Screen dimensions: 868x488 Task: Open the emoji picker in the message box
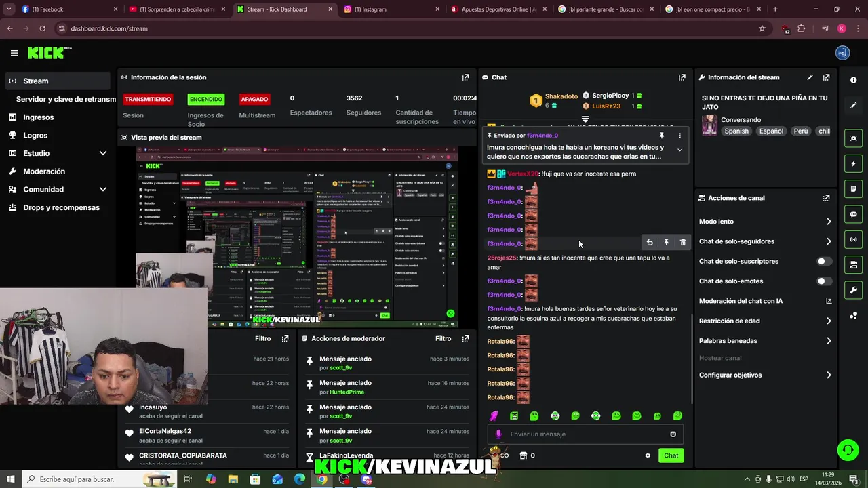673,434
